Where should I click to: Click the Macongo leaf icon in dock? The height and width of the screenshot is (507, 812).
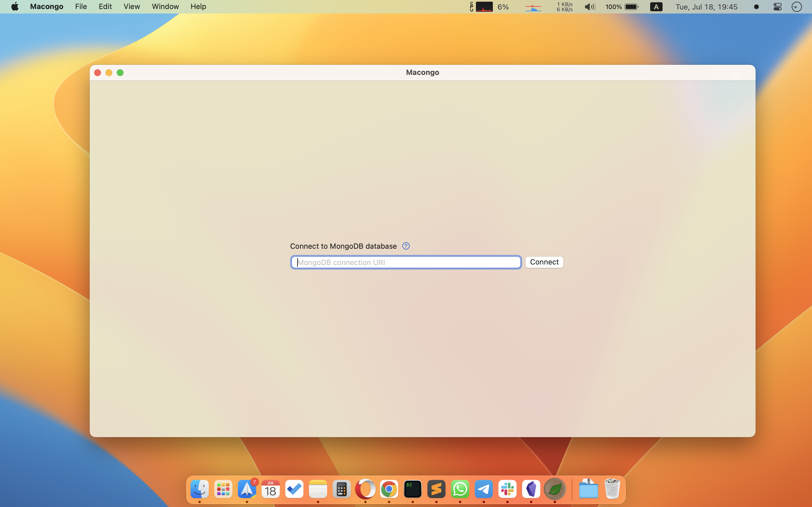pos(555,489)
